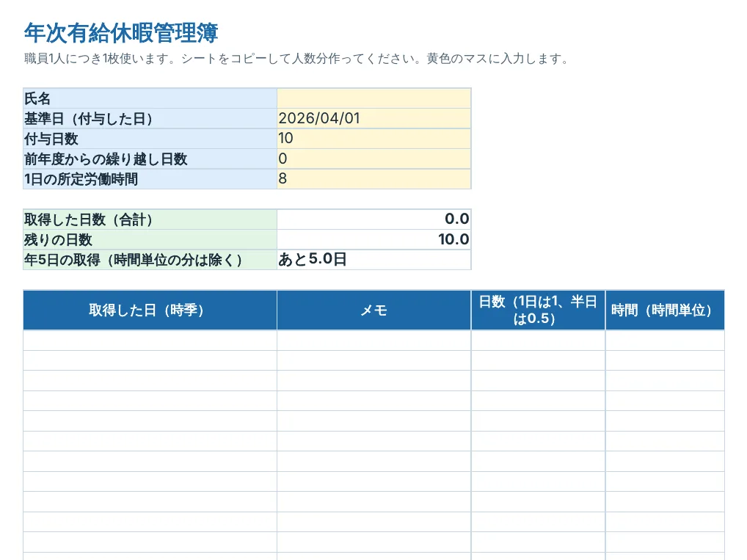Click first empty row under 日数 column
The height and width of the screenshot is (560, 747).
point(539,341)
